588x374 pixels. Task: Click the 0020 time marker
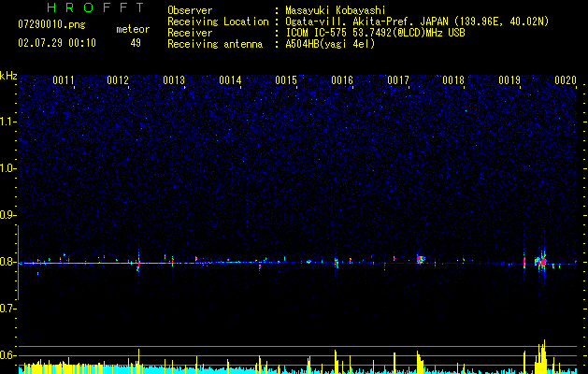[566, 80]
